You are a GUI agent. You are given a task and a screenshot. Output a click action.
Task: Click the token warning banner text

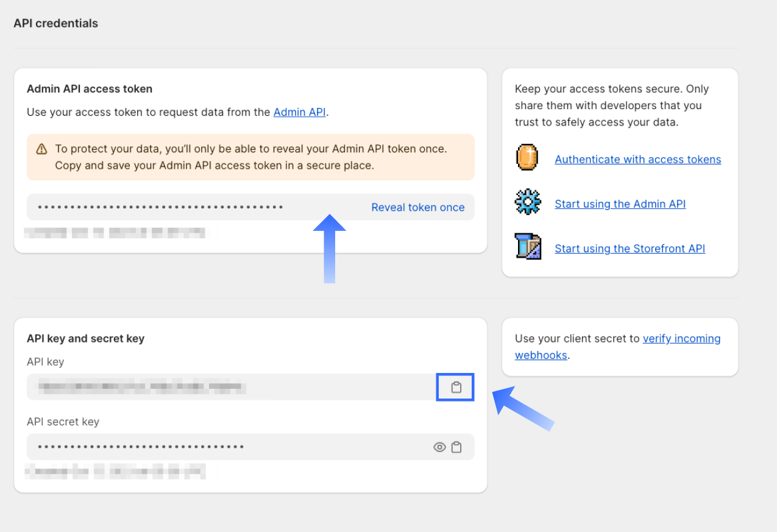tap(250, 157)
